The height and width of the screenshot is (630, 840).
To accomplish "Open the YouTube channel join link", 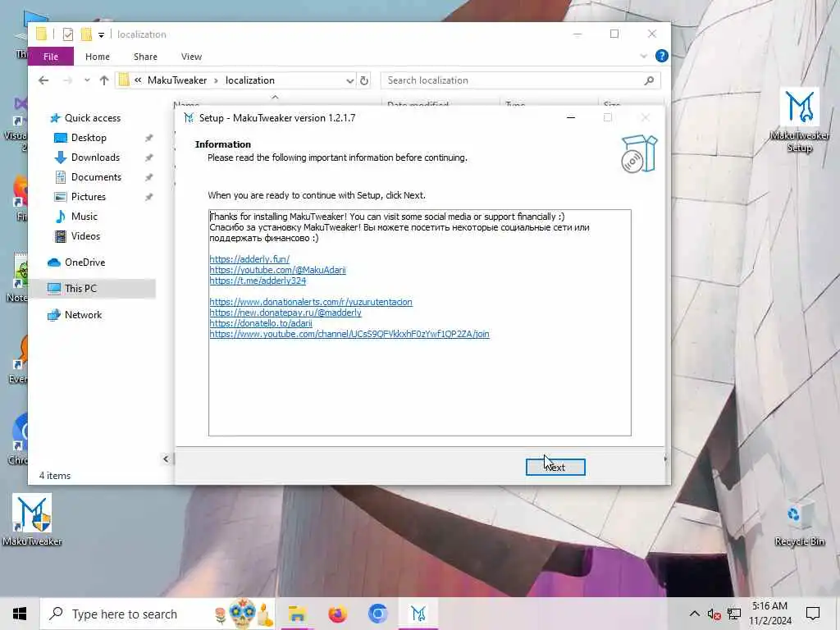I will pos(349,334).
